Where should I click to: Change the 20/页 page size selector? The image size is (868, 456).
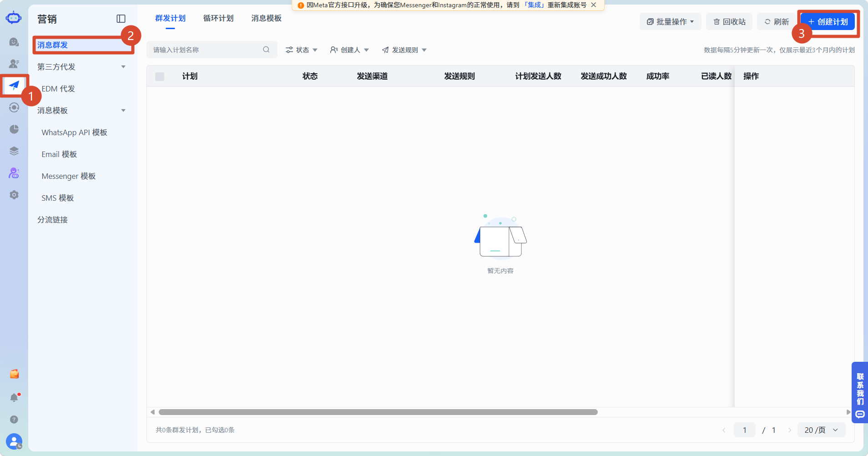822,430
